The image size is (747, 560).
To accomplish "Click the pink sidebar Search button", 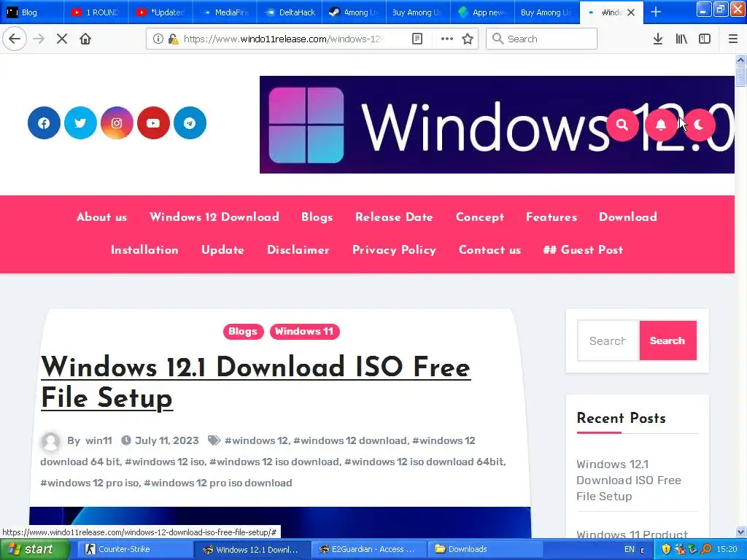I will pos(667,341).
